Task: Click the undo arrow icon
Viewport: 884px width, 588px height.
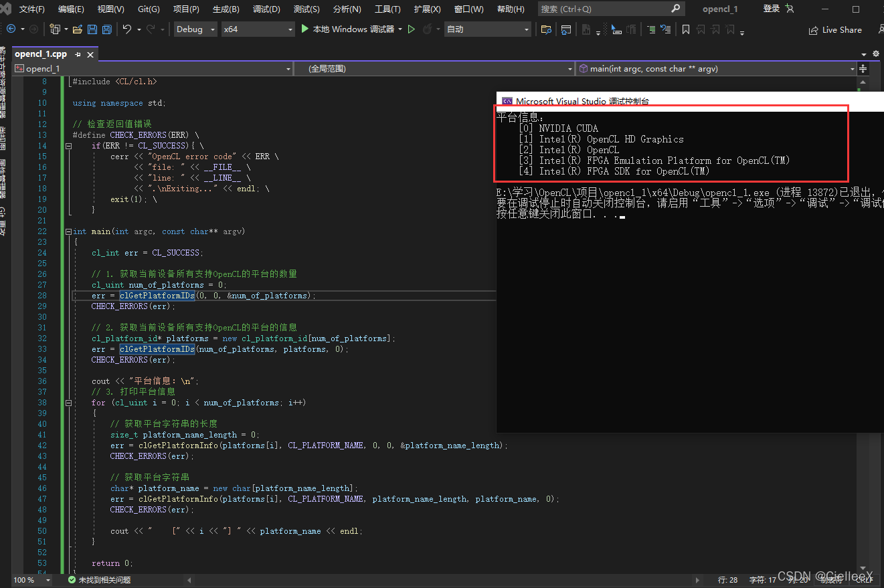Action: pos(127,29)
